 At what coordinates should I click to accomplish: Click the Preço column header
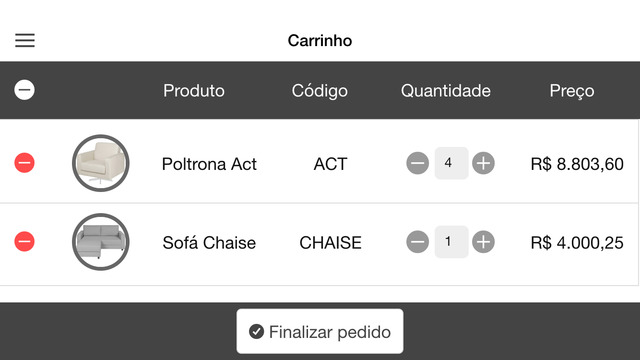tap(572, 91)
